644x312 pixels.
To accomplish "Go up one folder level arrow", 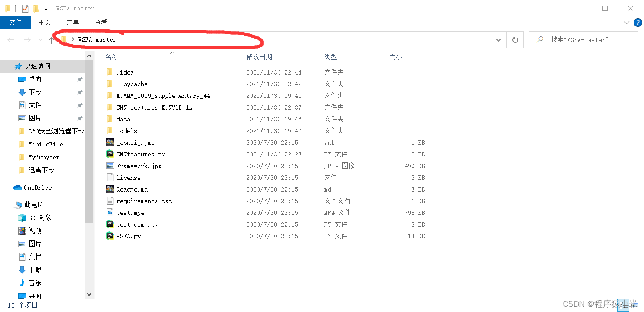I will (x=51, y=40).
